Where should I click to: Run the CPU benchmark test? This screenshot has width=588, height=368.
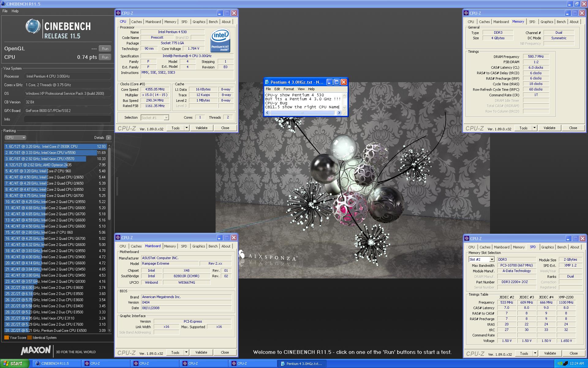point(105,57)
